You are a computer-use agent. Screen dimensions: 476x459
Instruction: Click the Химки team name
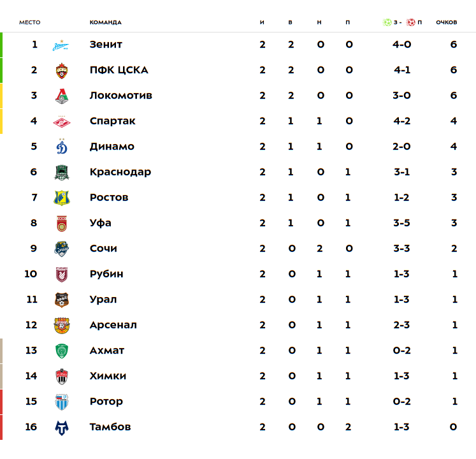pyautogui.click(x=108, y=376)
